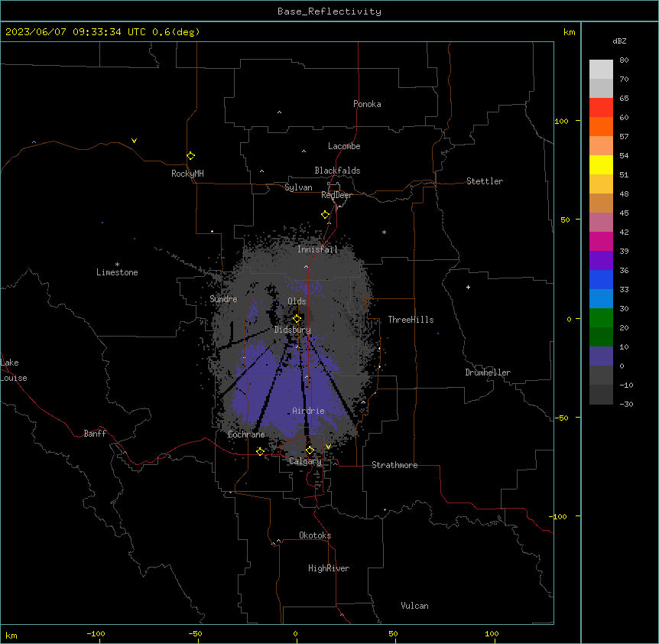This screenshot has height=644, width=659.
Task: Select the slate-purple 10-0 dBZ legend swatch
Action: click(601, 356)
